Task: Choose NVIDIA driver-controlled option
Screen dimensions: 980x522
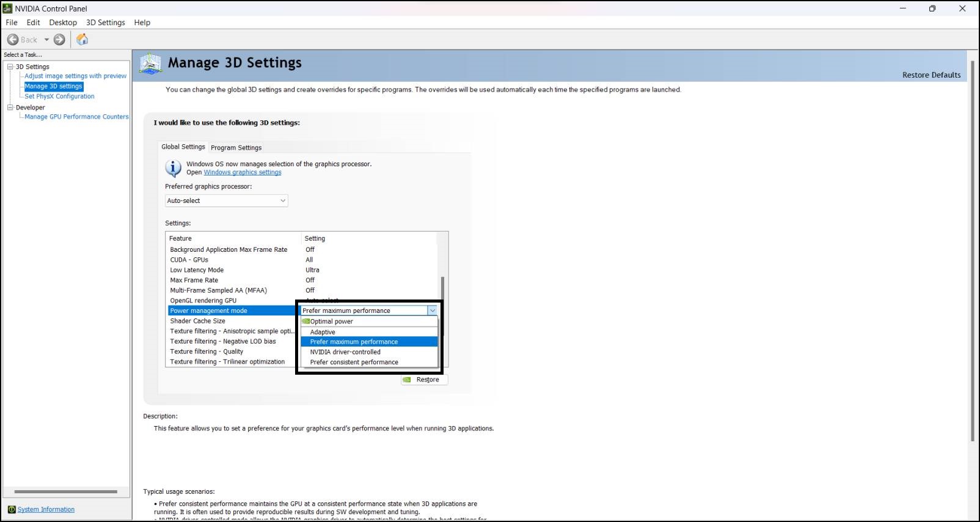Action: coord(370,352)
